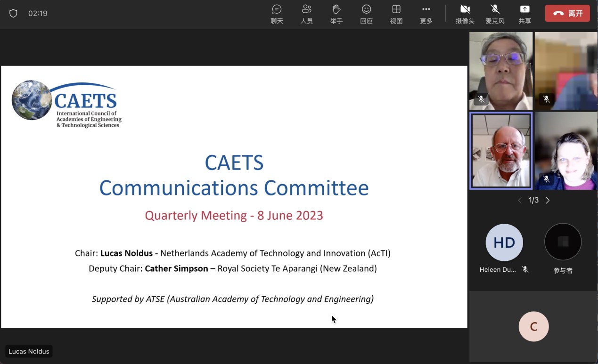Open the 回应 reactions picker

coord(366,13)
